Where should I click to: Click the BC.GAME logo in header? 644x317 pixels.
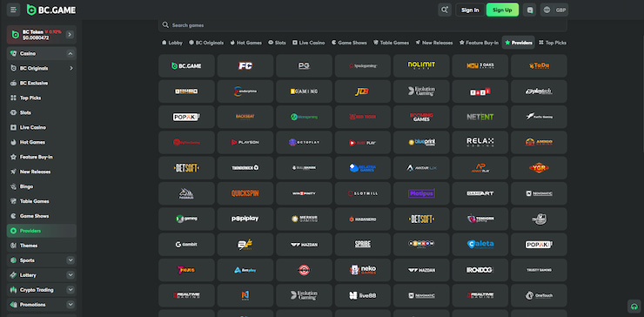tap(51, 10)
